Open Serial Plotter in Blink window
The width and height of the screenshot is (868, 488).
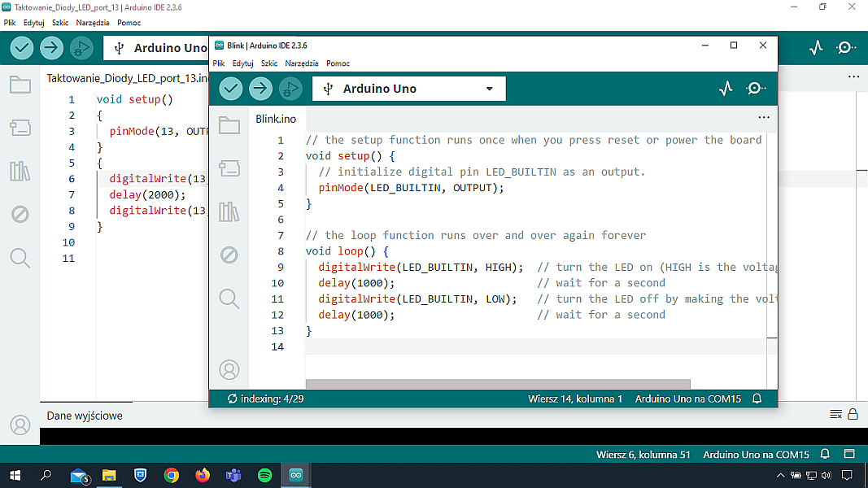click(726, 89)
